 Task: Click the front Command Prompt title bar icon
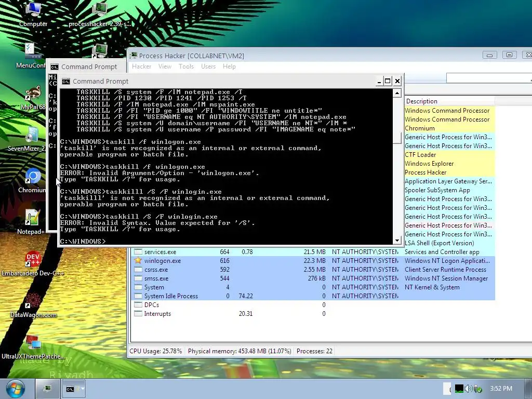click(x=66, y=82)
